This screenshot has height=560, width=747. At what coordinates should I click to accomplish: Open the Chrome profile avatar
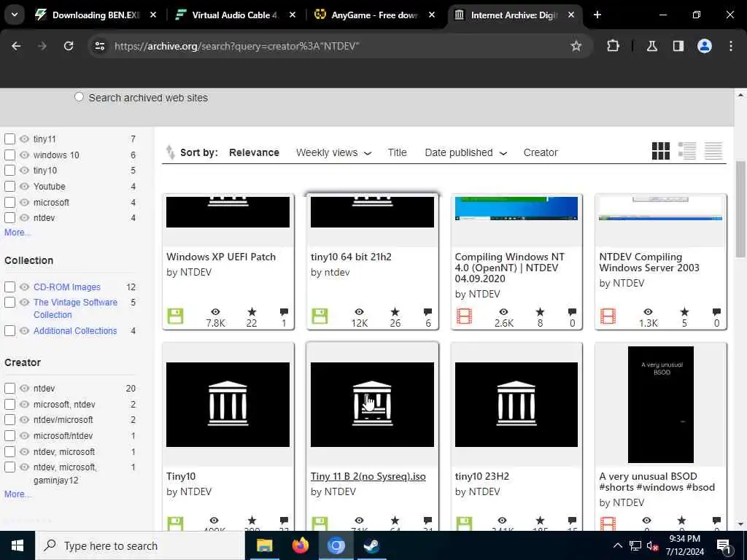pyautogui.click(x=705, y=46)
